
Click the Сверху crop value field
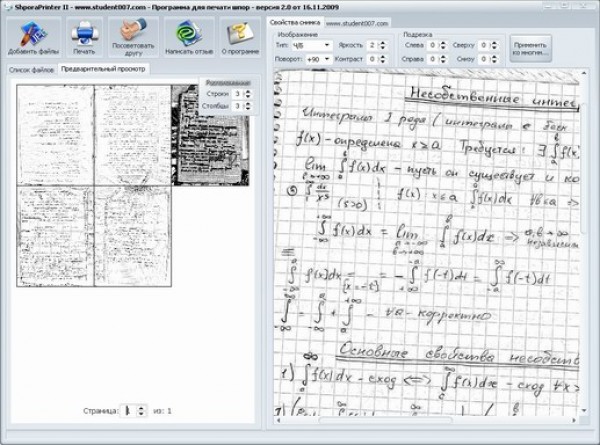(x=484, y=45)
